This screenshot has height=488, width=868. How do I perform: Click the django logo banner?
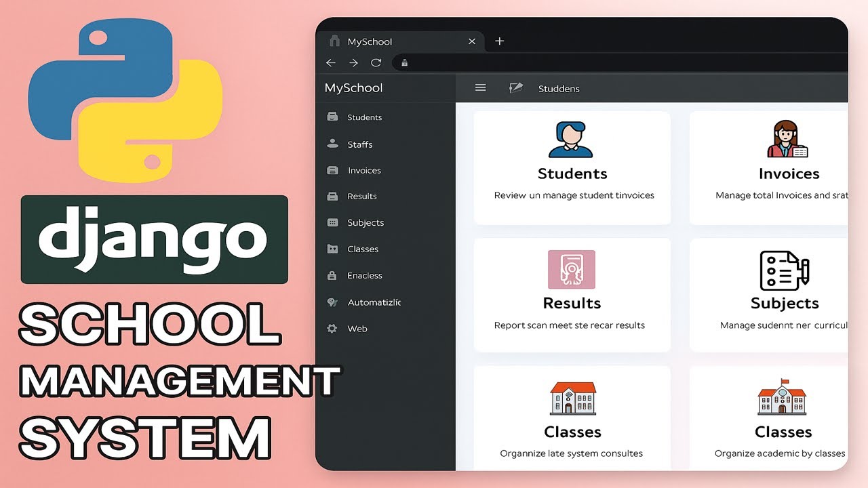pyautogui.click(x=155, y=239)
